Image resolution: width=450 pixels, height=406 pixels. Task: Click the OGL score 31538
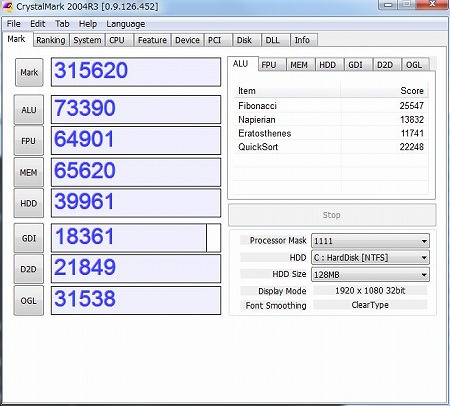[136, 300]
